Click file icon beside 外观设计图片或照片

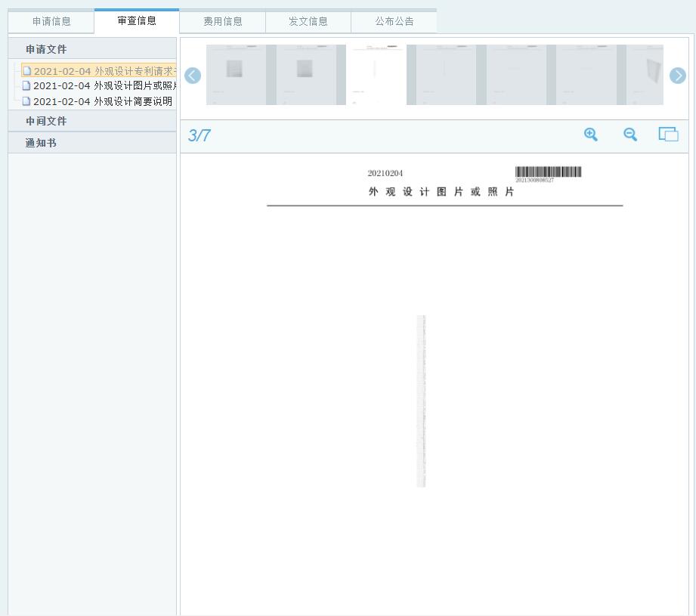click(x=27, y=85)
